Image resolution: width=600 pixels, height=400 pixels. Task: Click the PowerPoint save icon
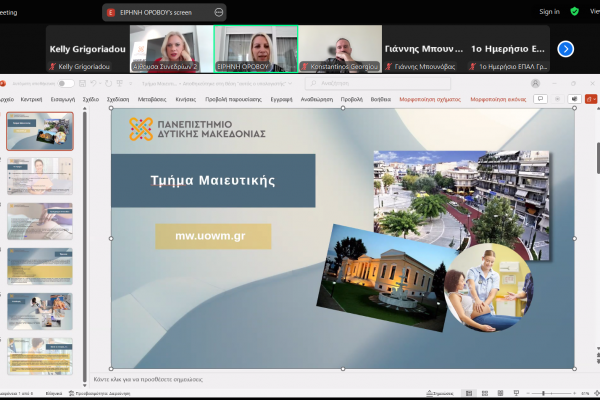pos(82,83)
